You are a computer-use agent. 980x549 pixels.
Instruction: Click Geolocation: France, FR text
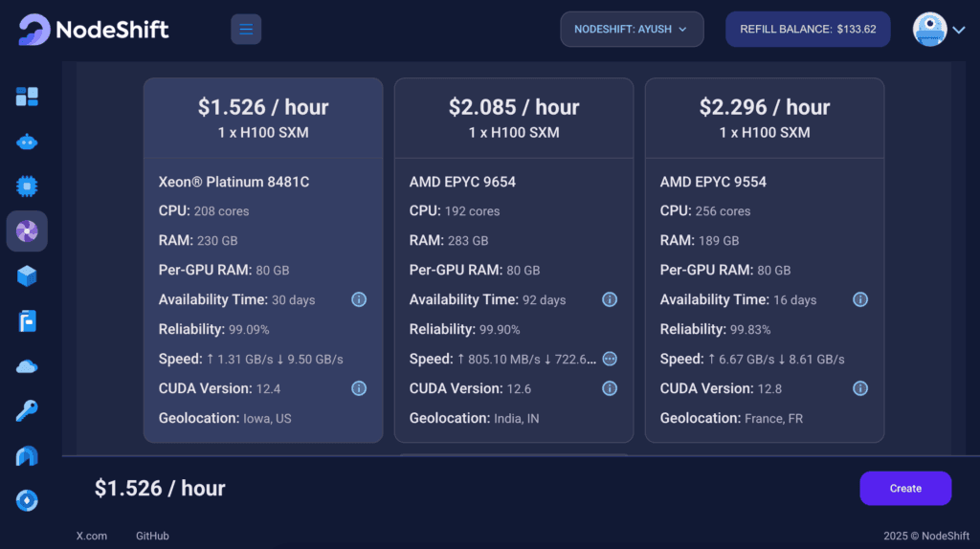point(731,419)
